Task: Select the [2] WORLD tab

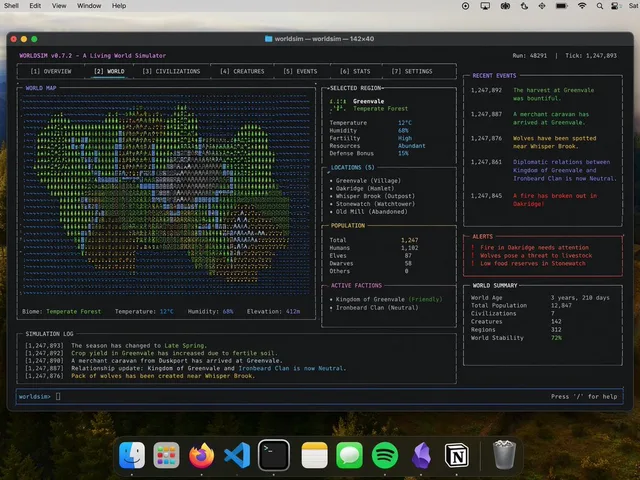Action: pos(109,71)
